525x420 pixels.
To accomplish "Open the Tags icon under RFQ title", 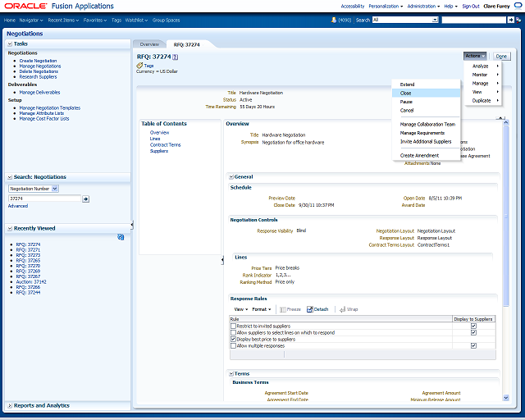I will [x=139, y=66].
